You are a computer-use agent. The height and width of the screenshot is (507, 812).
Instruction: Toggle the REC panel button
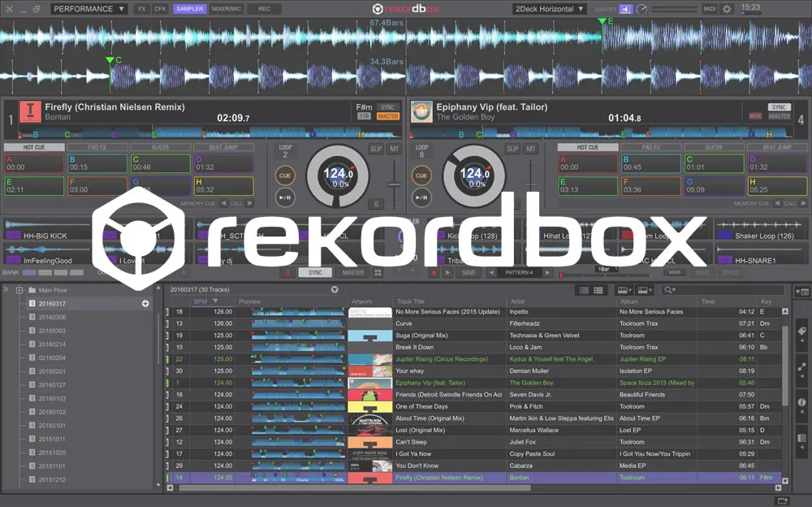(264, 9)
